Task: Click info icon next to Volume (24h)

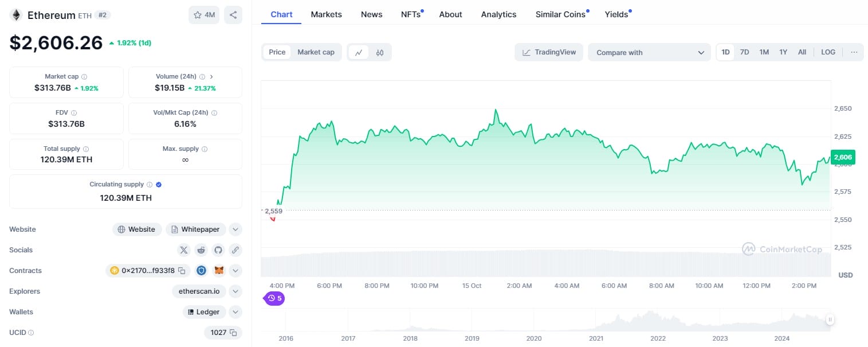Action: pos(202,76)
